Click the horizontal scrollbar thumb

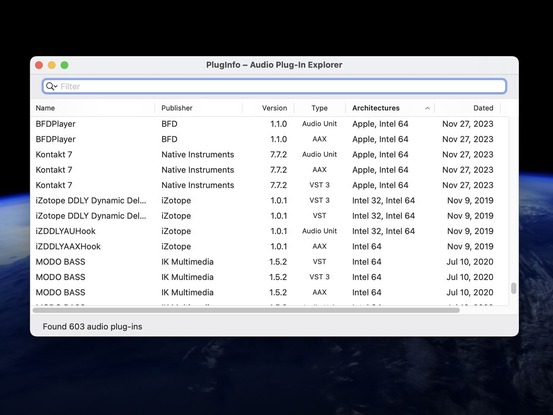246,310
